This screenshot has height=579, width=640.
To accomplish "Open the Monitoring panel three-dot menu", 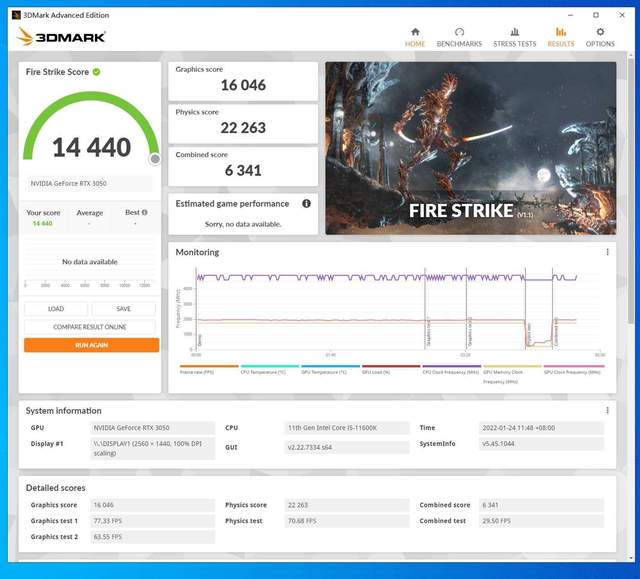I will tap(607, 252).
